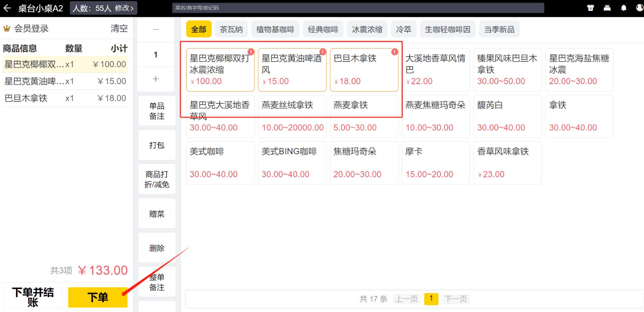Click the printer icon in top bar

point(607,8)
